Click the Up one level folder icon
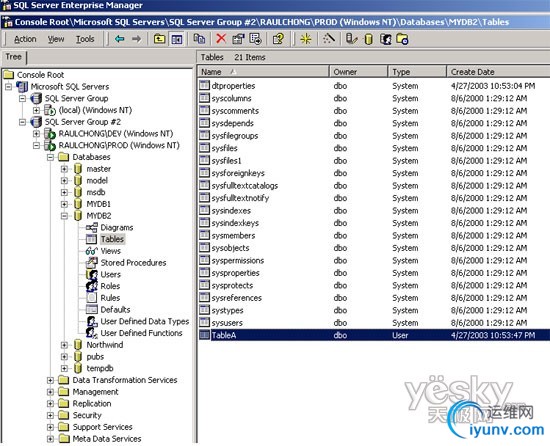Viewport: 550px width, 446px height. (160, 39)
